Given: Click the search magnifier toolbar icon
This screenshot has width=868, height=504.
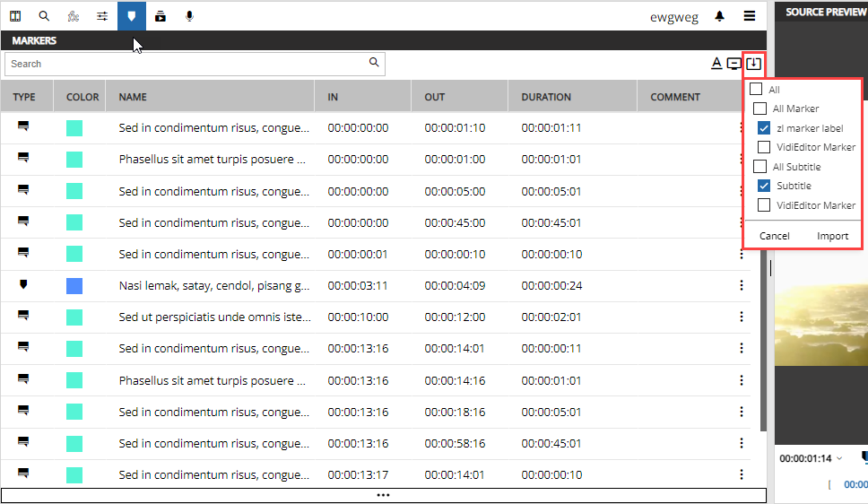Looking at the screenshot, I should point(44,16).
